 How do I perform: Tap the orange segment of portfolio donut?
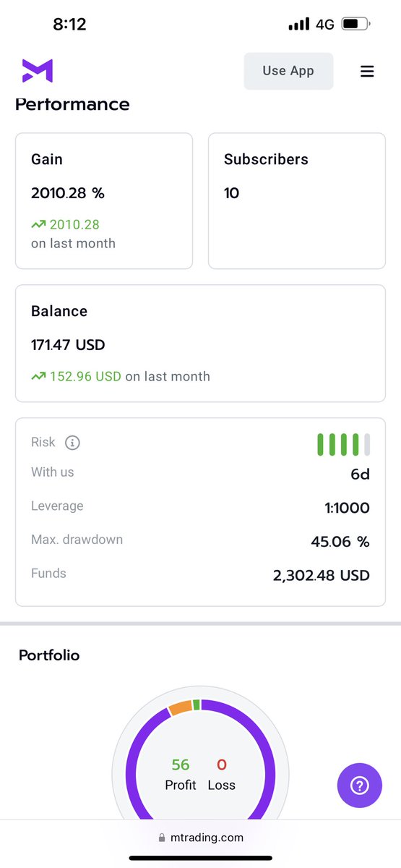coord(180,707)
